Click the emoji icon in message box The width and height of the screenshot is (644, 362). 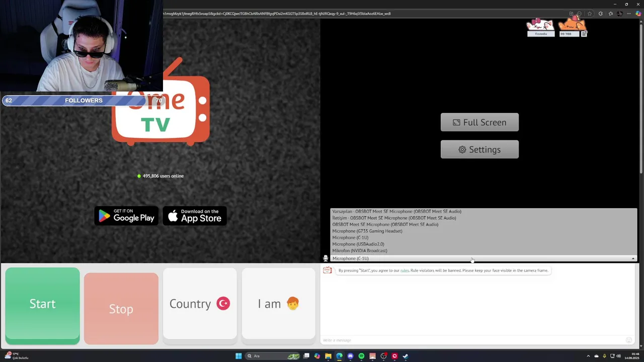coord(629,340)
